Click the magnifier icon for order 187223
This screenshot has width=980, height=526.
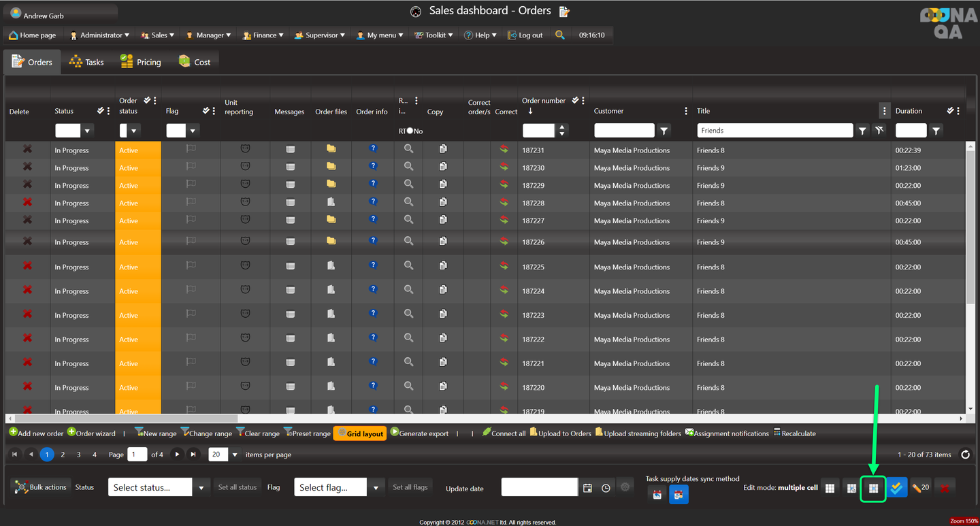point(408,314)
